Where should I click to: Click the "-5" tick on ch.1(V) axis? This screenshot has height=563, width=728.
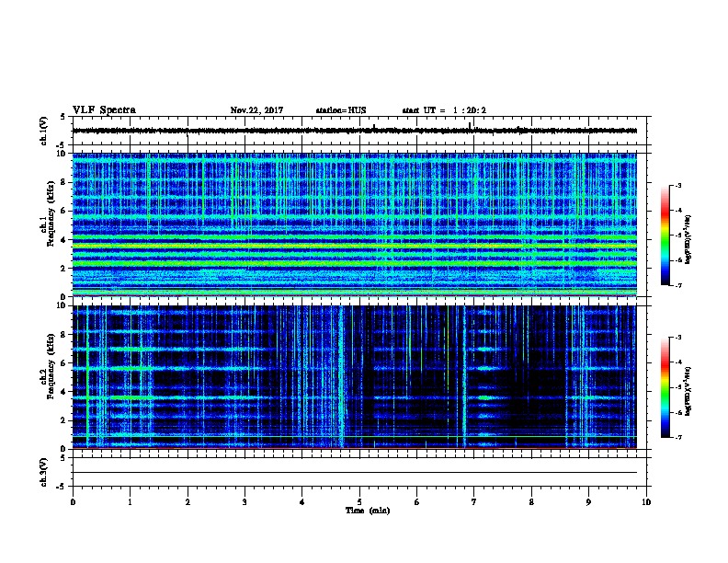tap(62, 145)
